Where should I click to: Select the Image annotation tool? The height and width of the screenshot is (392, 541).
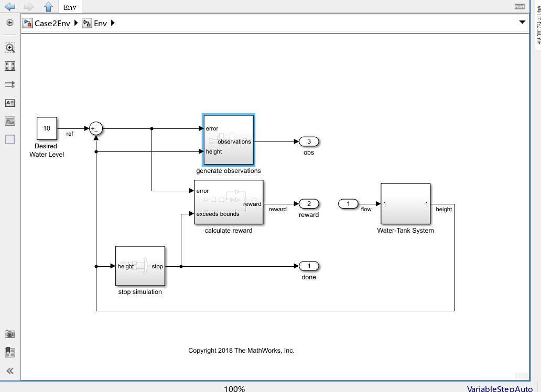(x=10, y=121)
